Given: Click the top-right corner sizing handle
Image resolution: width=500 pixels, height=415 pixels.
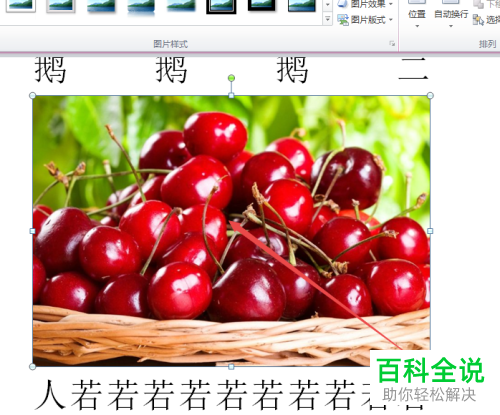Looking at the screenshot, I should coord(430,96).
